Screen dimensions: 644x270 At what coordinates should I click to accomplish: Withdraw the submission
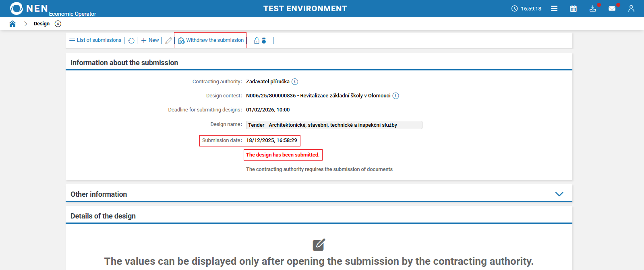[x=210, y=40]
